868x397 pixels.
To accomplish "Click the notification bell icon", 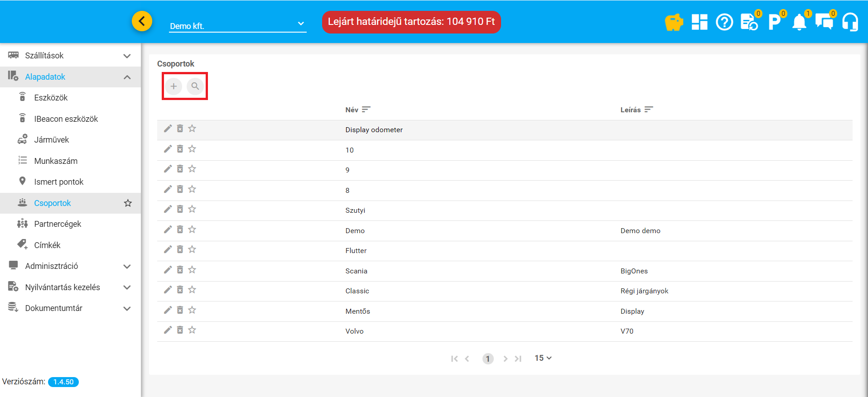I will (799, 22).
